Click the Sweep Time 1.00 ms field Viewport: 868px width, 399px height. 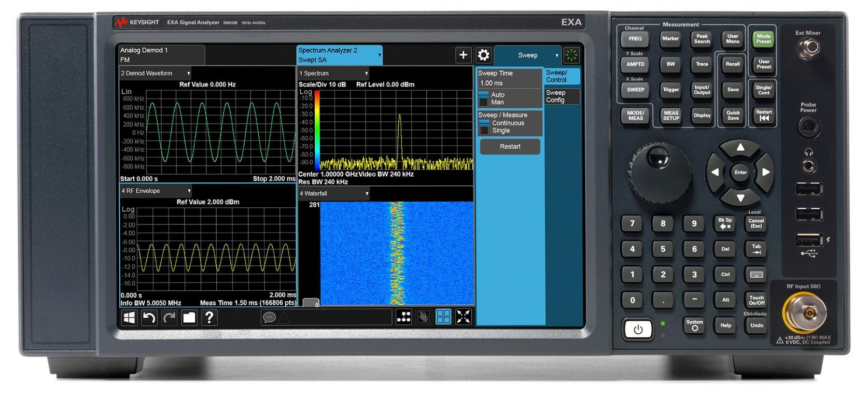tap(508, 83)
